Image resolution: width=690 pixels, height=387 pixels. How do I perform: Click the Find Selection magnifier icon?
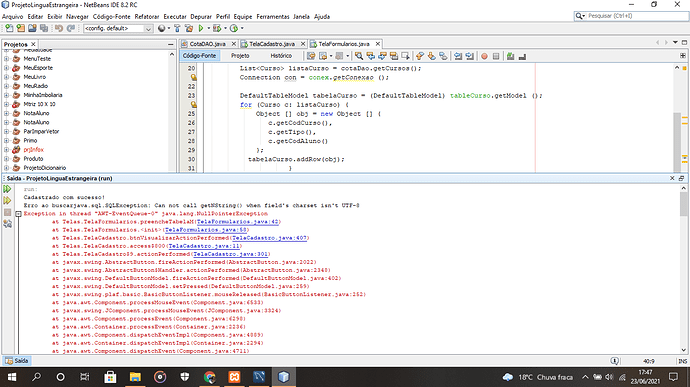pyautogui.click(x=359, y=56)
